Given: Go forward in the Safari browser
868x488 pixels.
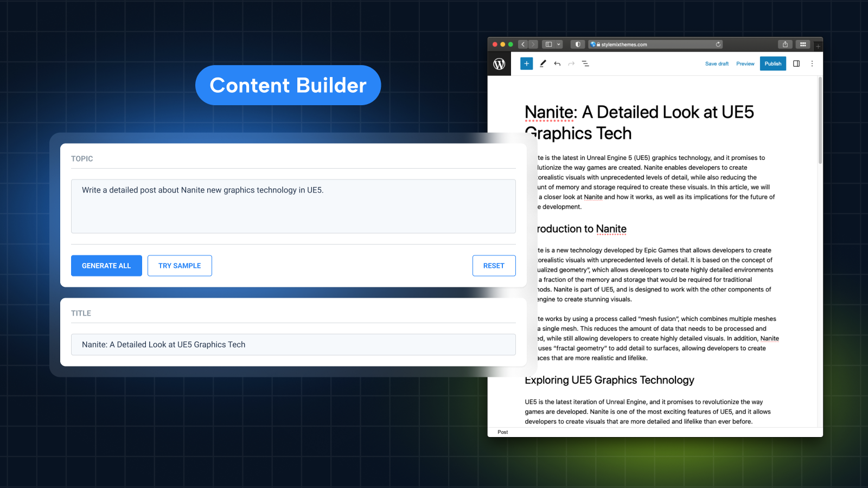Looking at the screenshot, I should (533, 44).
